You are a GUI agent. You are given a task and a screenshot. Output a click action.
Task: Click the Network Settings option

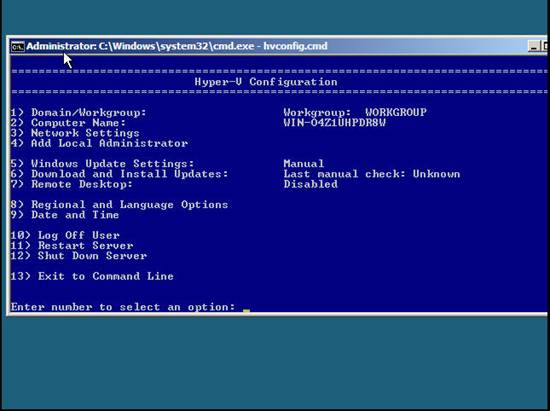pos(75,133)
